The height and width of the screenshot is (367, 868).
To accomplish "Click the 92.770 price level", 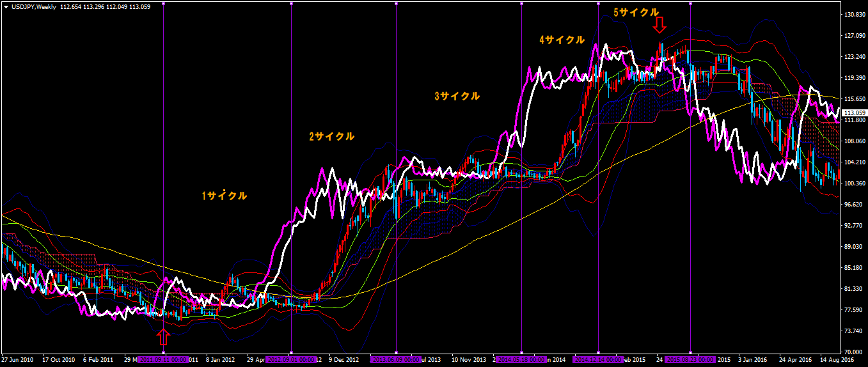I will click(853, 226).
